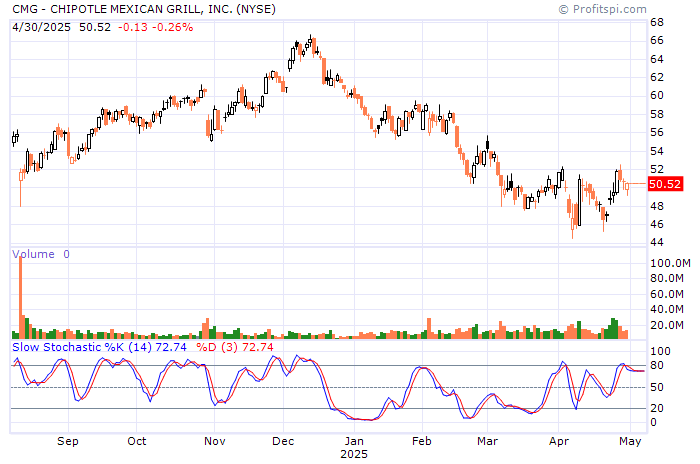Click the 54 price axis label
700x464 pixels.
click(657, 151)
